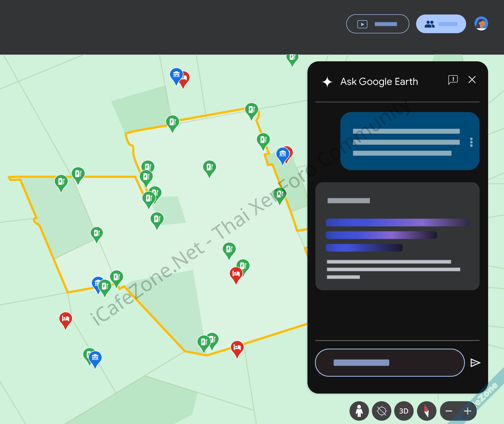Open feedback icon in Ask Google Earth panel

tap(453, 80)
